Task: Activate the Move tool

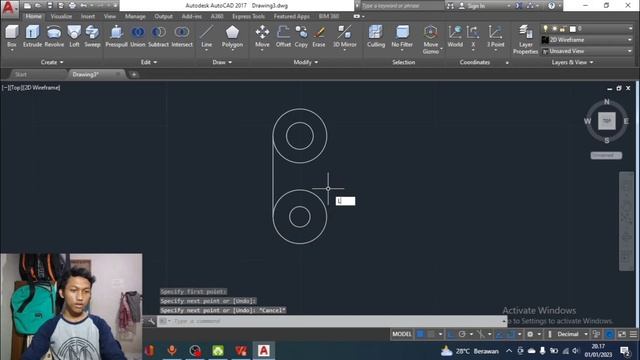Action: [x=262, y=36]
